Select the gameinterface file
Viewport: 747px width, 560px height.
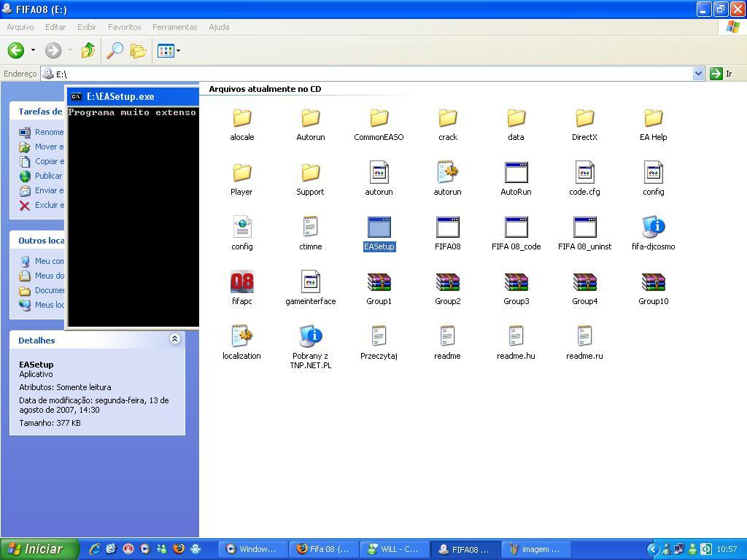coord(311,288)
